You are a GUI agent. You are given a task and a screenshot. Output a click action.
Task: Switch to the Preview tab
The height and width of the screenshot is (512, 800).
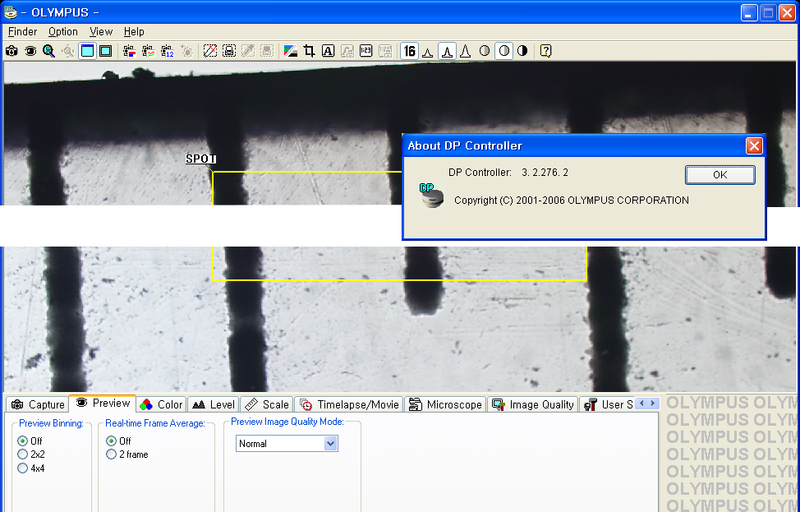point(103,403)
